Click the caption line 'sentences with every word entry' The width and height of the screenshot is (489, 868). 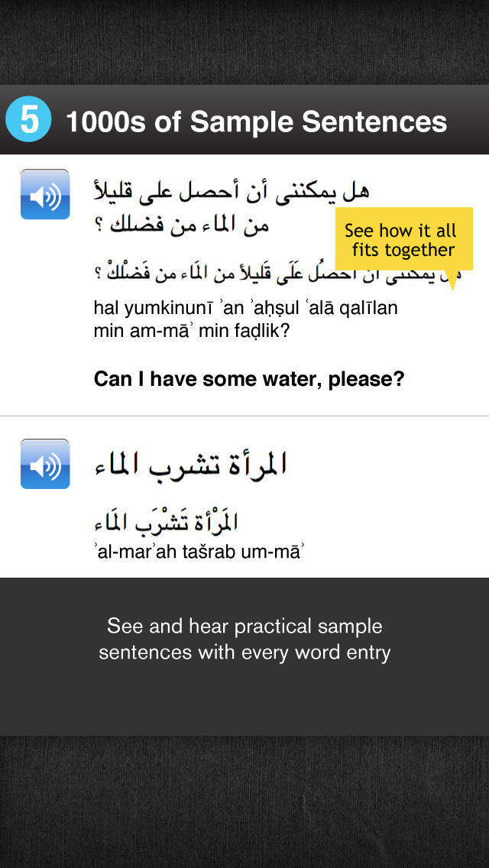[244, 653]
